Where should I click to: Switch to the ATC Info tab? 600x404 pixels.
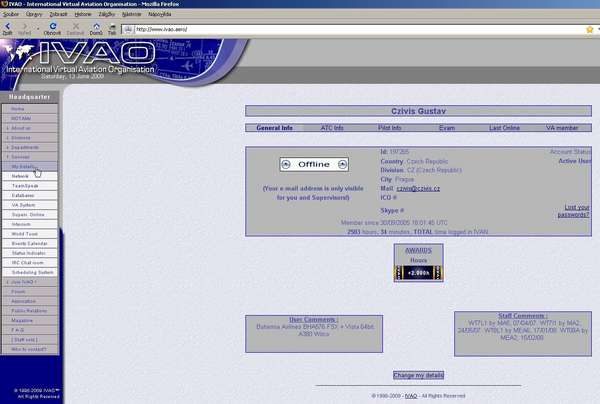pyautogui.click(x=332, y=128)
